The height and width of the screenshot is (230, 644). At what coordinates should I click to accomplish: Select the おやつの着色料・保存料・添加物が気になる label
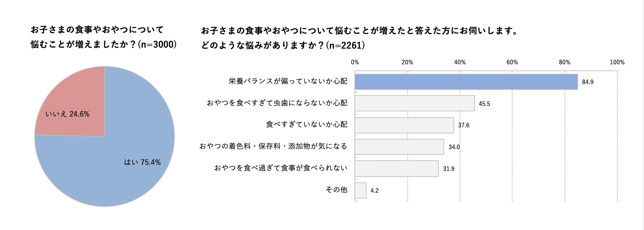tap(273, 147)
